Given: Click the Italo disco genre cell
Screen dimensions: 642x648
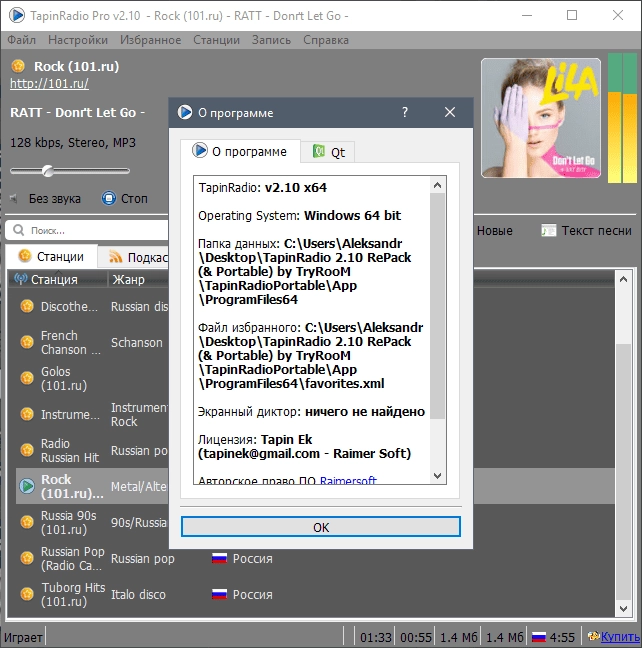Looking at the screenshot, I should [138, 594].
